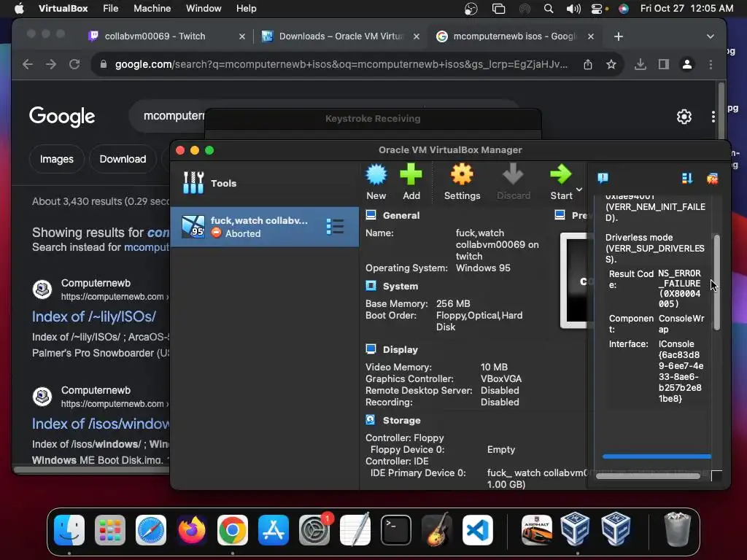This screenshot has height=560, width=747.
Task: Open Chrome three-dot menu
Action: 711,64
